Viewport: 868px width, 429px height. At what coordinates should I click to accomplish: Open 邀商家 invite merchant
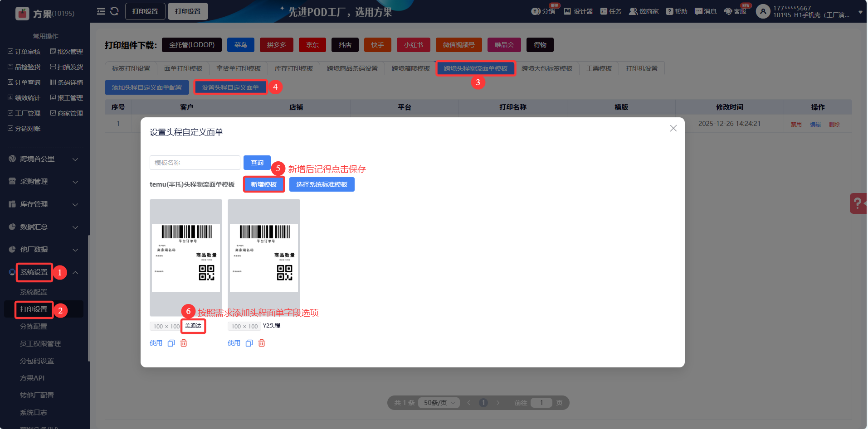(x=644, y=11)
